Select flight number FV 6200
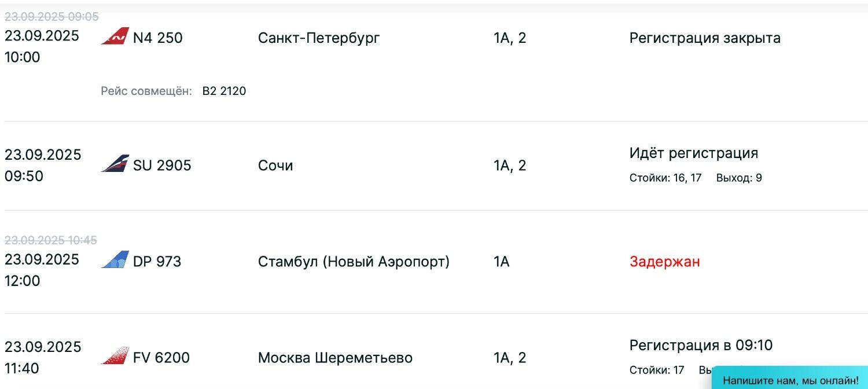The width and height of the screenshot is (868, 389). click(x=161, y=358)
